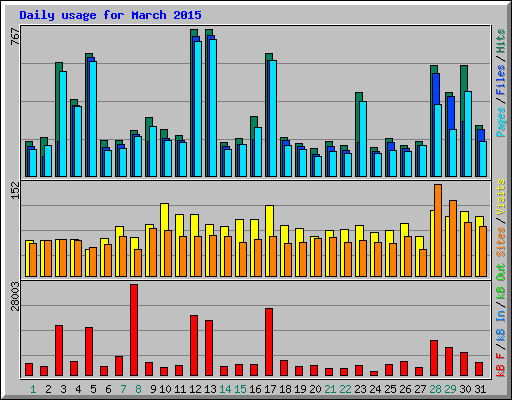Click the 'Visits' legend label

pyautogui.click(x=500, y=197)
